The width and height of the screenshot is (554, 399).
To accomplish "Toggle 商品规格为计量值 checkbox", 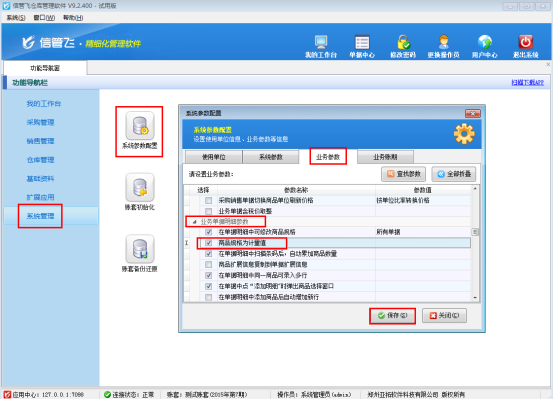I will [x=208, y=243].
